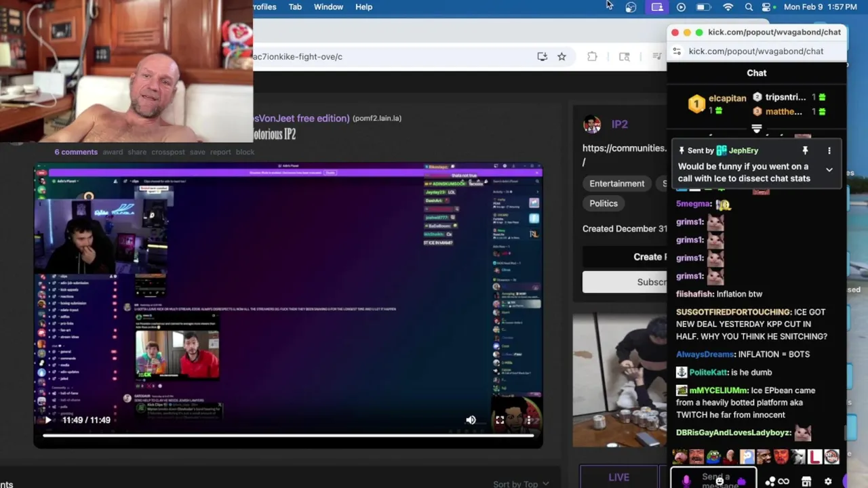868x488 pixels.
Task: Insert the blue penguin quick emote
Action: point(747,457)
